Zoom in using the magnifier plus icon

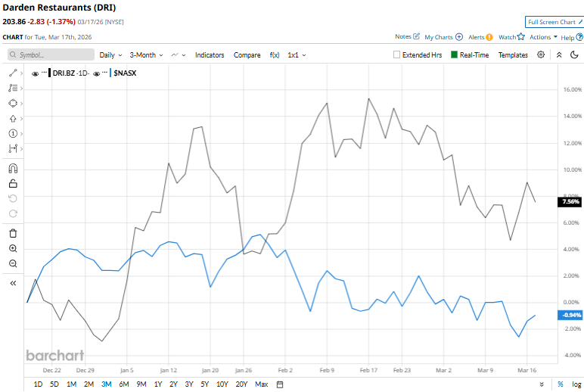13,248
